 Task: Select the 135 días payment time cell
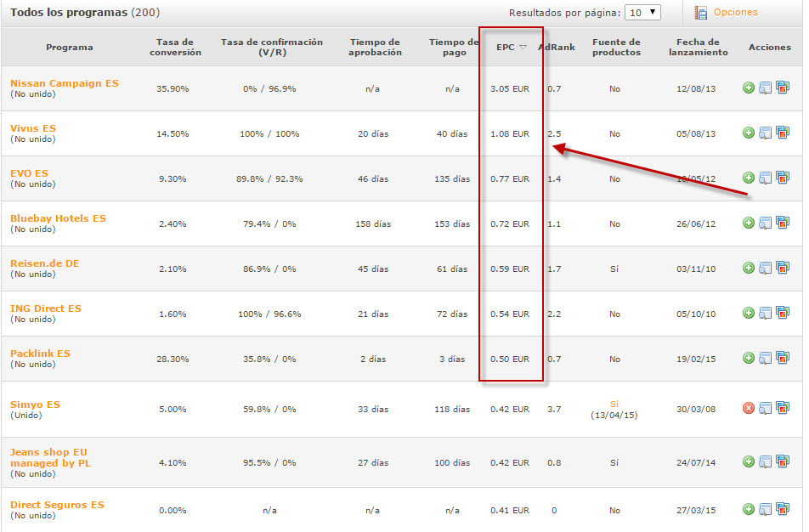point(452,179)
